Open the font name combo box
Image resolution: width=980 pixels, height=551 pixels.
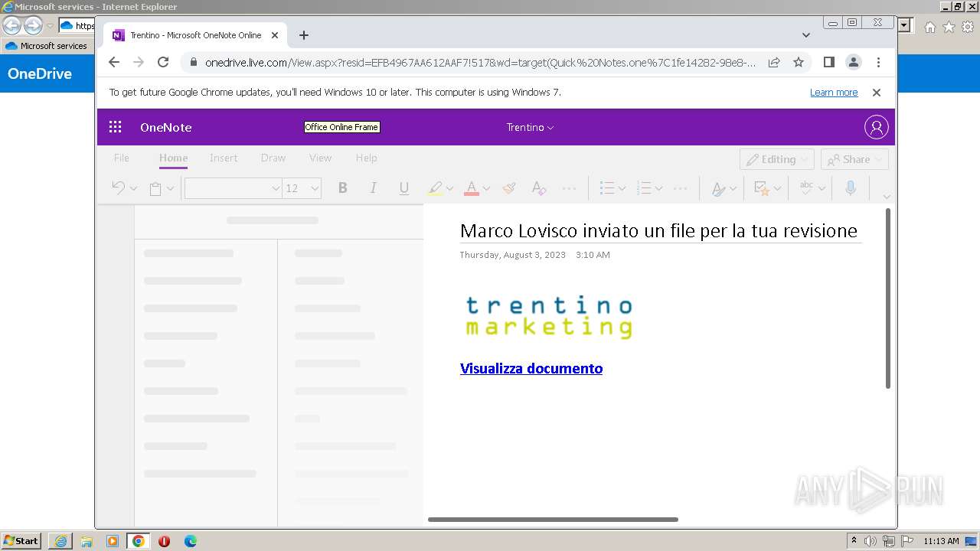coord(233,188)
